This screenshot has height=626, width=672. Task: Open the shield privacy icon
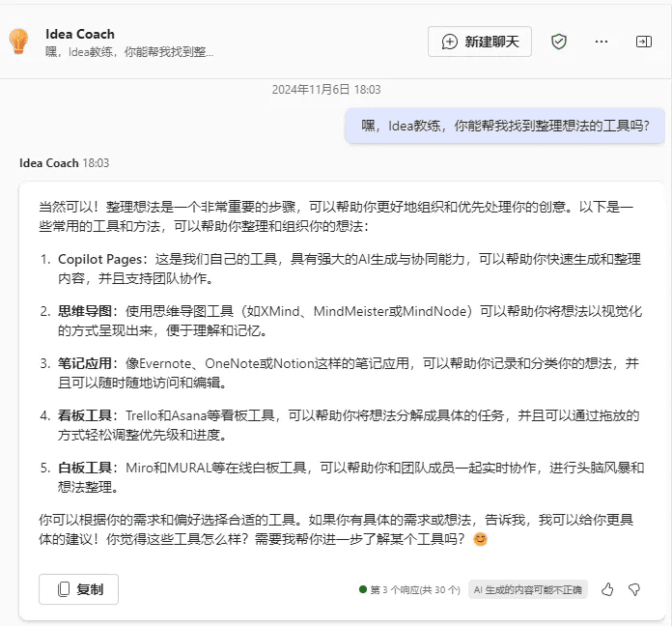pos(559,42)
